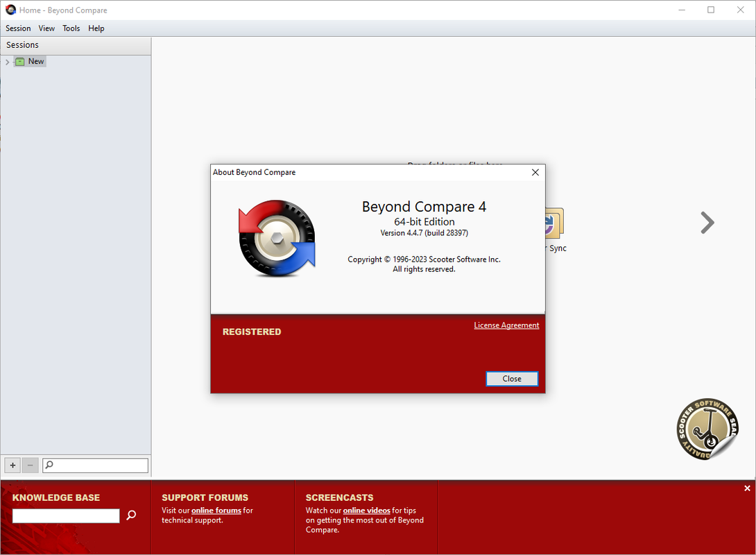Image resolution: width=756 pixels, height=555 pixels.
Task: Open the Tools menu
Action: click(71, 28)
